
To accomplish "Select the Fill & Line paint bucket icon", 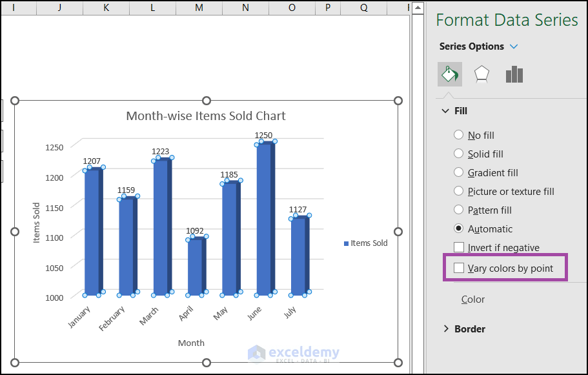I will pyautogui.click(x=449, y=74).
